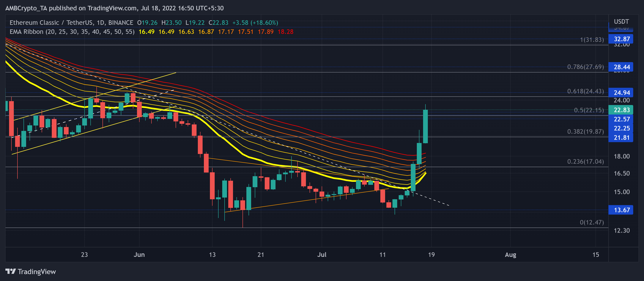
Task: Click the +3.58 (+18.60%) change value
Action: click(255, 22)
